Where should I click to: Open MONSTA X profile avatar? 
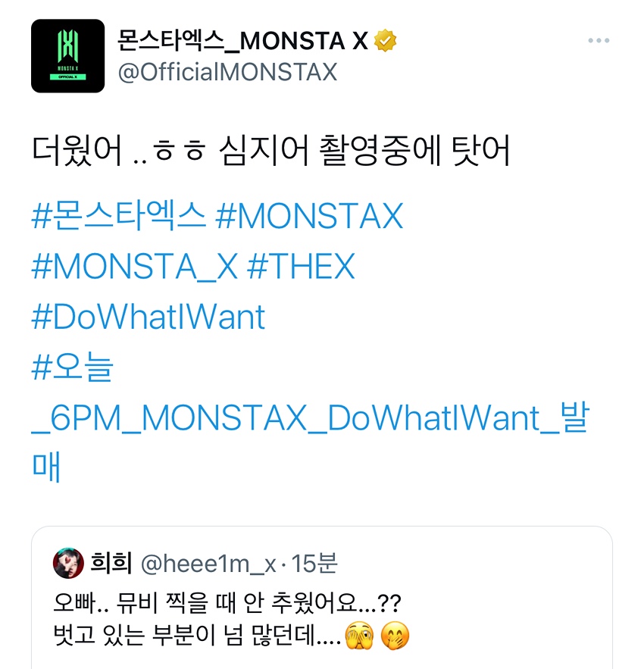click(68, 56)
